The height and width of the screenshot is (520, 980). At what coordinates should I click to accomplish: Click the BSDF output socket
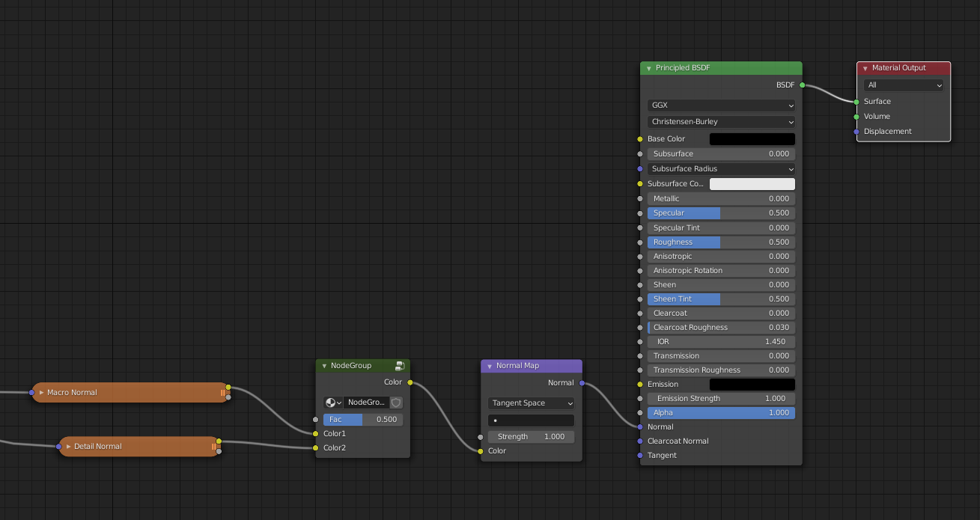tap(802, 85)
